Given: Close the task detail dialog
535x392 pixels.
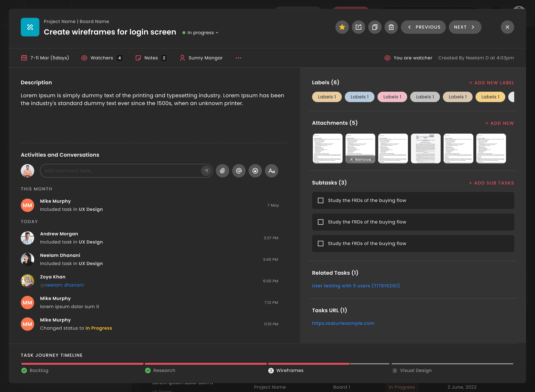Looking at the screenshot, I should tap(507, 27).
